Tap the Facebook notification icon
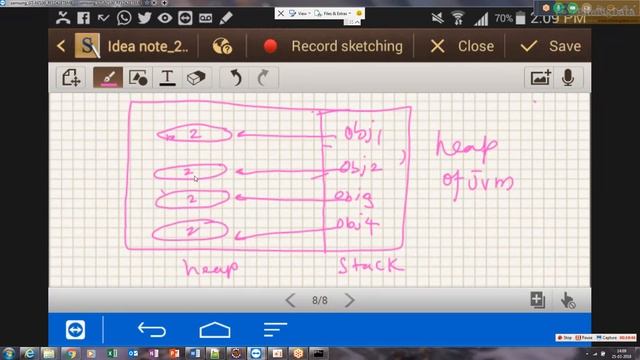 pos(84,18)
